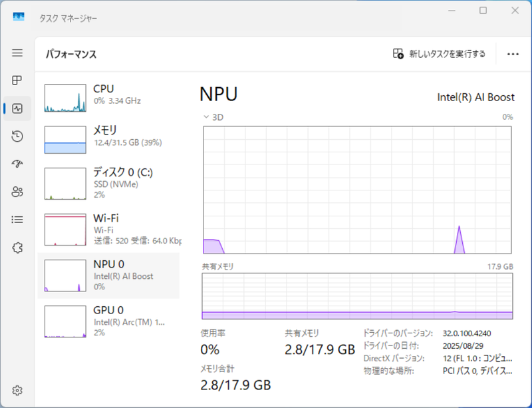Open the three-dot more options menu
The width and height of the screenshot is (532, 408).
click(x=513, y=54)
